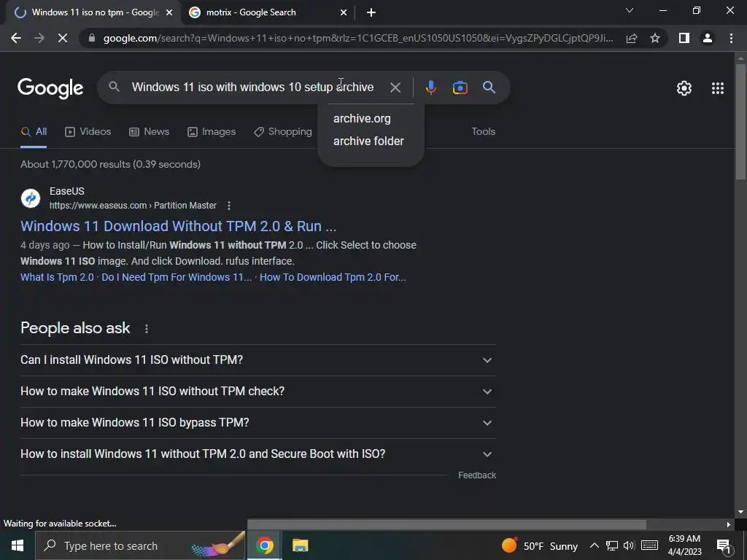
Task: Open options for the EaseUS result
Action: (229, 206)
